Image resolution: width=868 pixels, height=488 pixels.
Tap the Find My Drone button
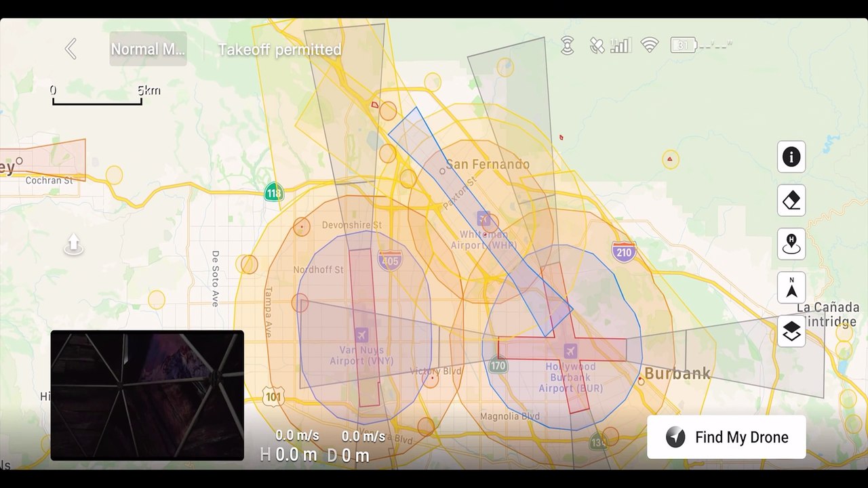click(x=726, y=437)
